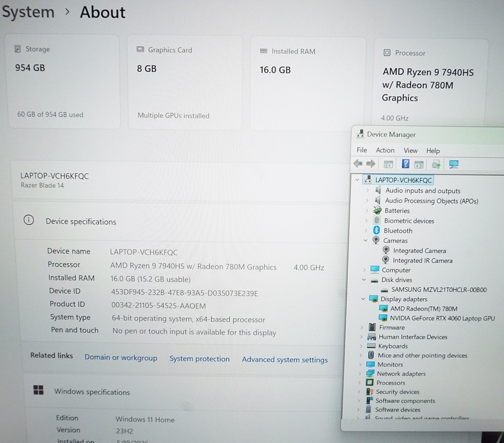Viewport: 504px width, 443px height.
Task: Open Advanced system settings link
Action: [285, 360]
